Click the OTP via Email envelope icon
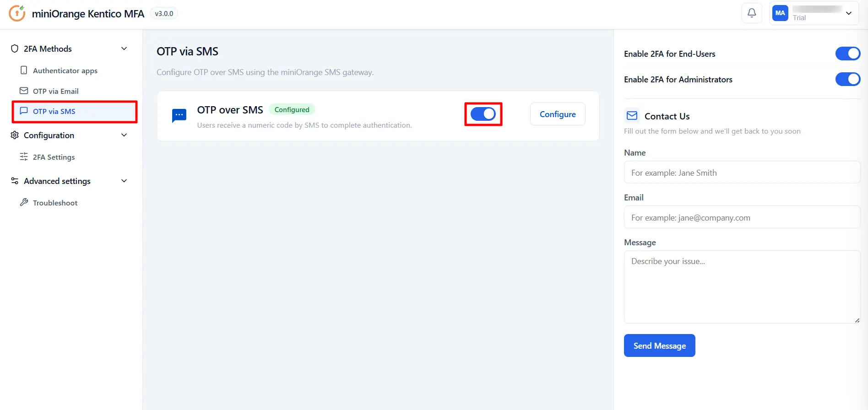Viewport: 868px width, 410px height. 24,91
